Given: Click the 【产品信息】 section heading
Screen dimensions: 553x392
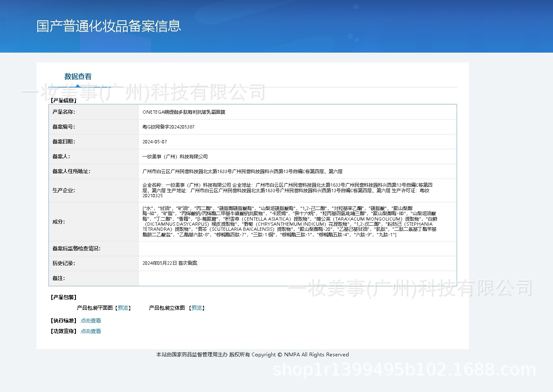Looking at the screenshot, I should click(64, 101).
